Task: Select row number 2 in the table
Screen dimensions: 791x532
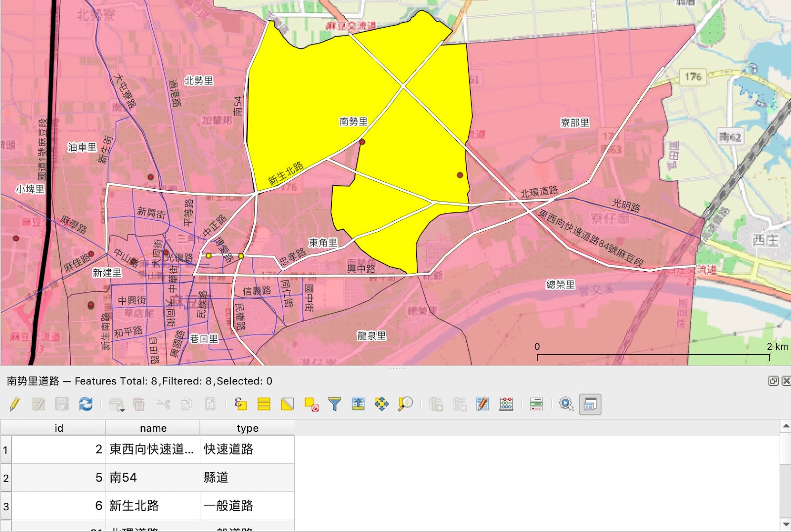Action: [5, 478]
